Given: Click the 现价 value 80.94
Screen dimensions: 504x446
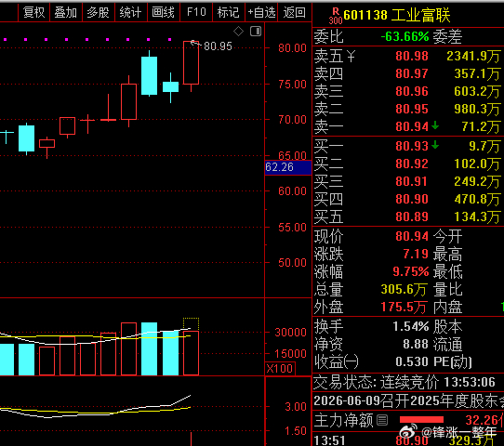Looking at the screenshot, I should coord(412,236).
